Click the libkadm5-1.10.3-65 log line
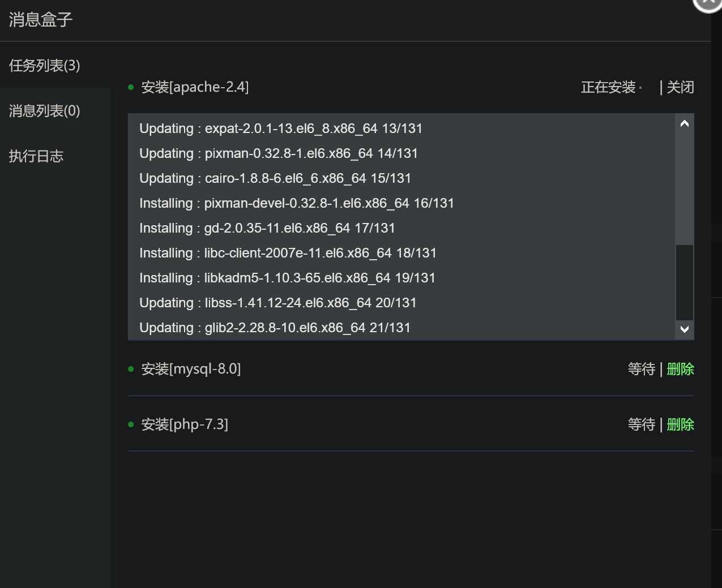This screenshot has width=722, height=588. pos(288,278)
